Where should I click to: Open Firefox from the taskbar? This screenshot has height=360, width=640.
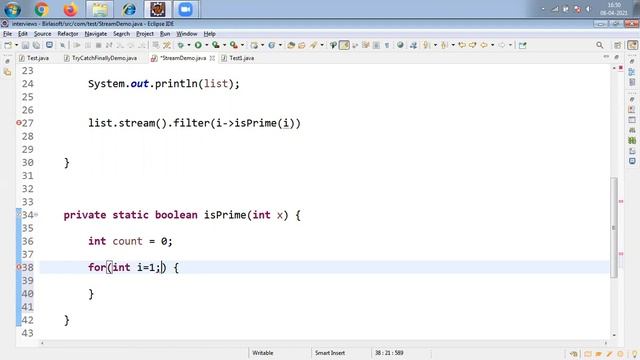(71, 9)
